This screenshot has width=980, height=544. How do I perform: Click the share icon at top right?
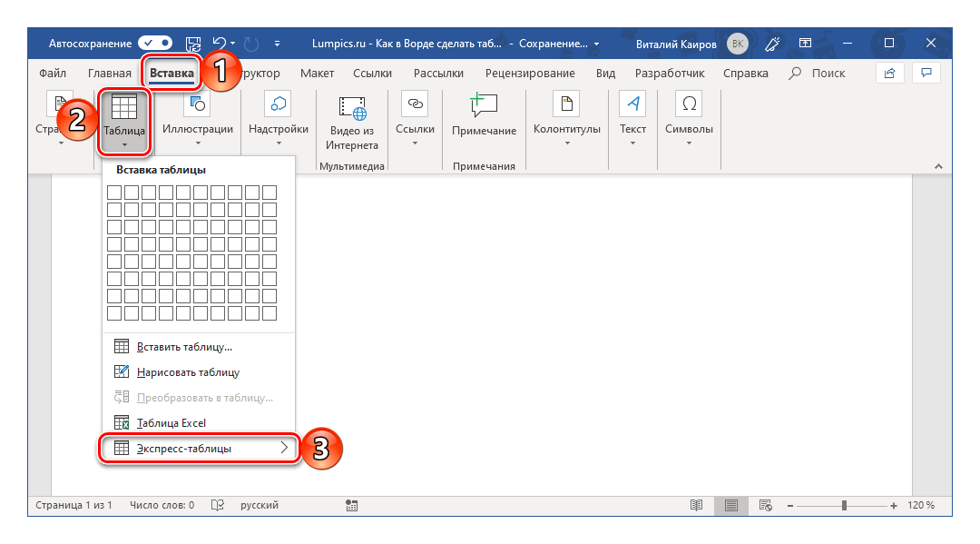point(889,73)
